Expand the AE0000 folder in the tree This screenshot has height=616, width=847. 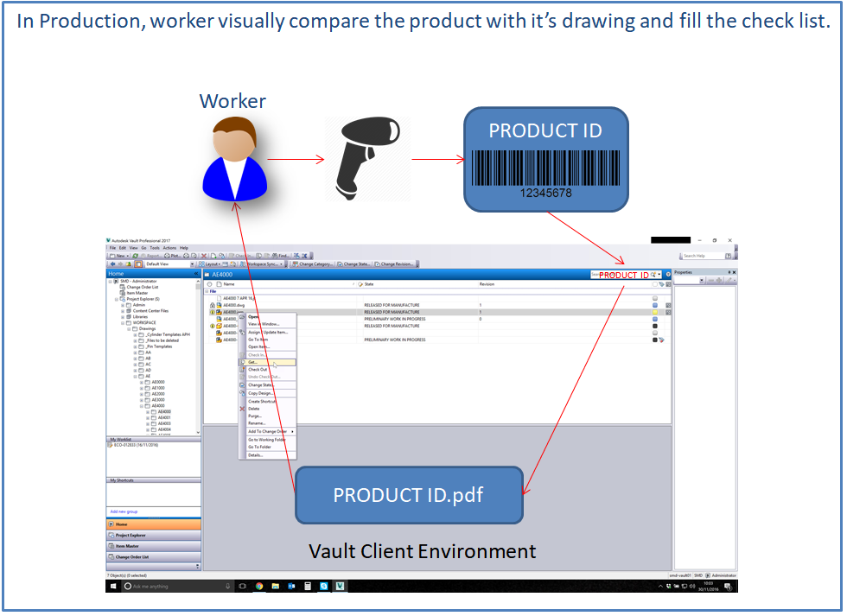click(143, 382)
